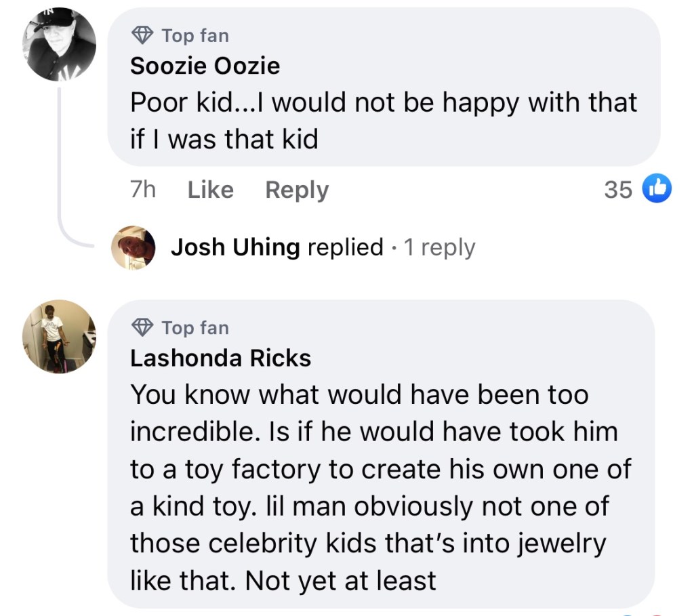View the 35 reactions count
694x616 pixels.
[617, 190]
